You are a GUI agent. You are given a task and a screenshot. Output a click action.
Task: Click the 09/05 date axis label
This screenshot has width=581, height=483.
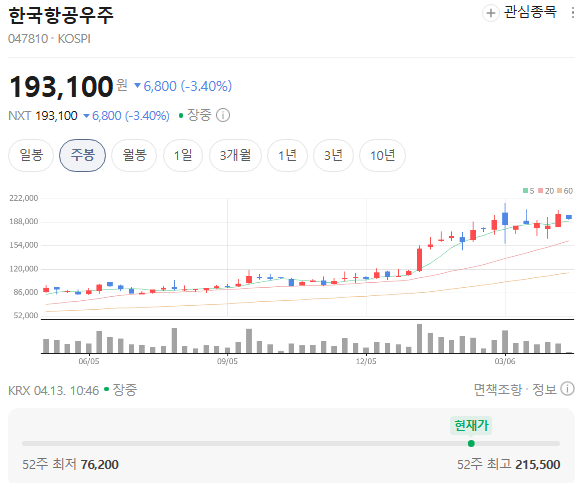[x=227, y=361]
